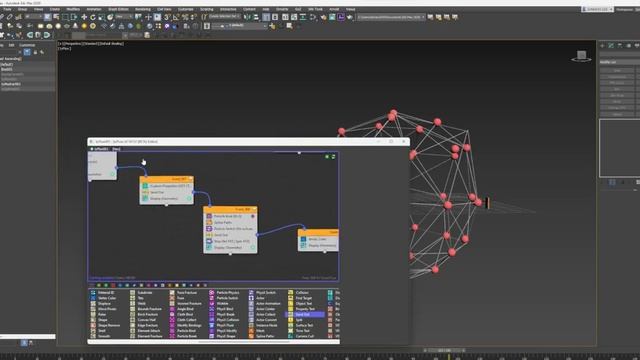The height and width of the screenshot is (360, 640).
Task: Toggle the circle on the leftmost event node
Action: [113, 174]
